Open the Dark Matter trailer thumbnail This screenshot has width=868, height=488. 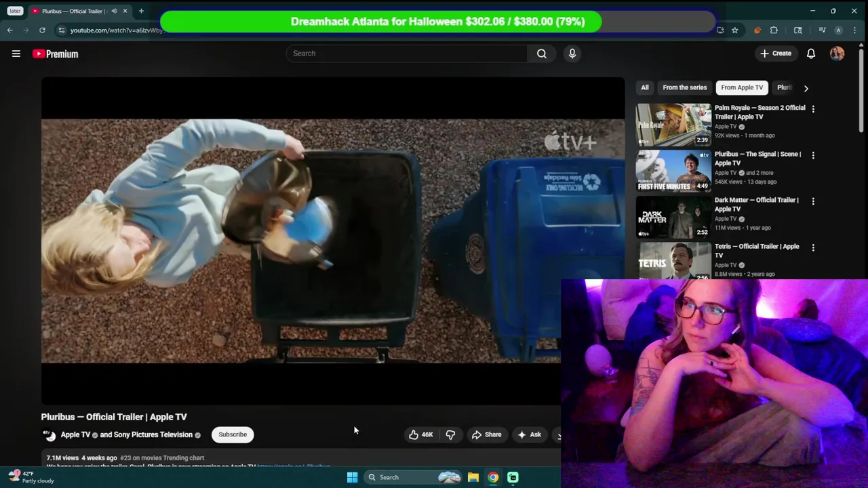673,217
